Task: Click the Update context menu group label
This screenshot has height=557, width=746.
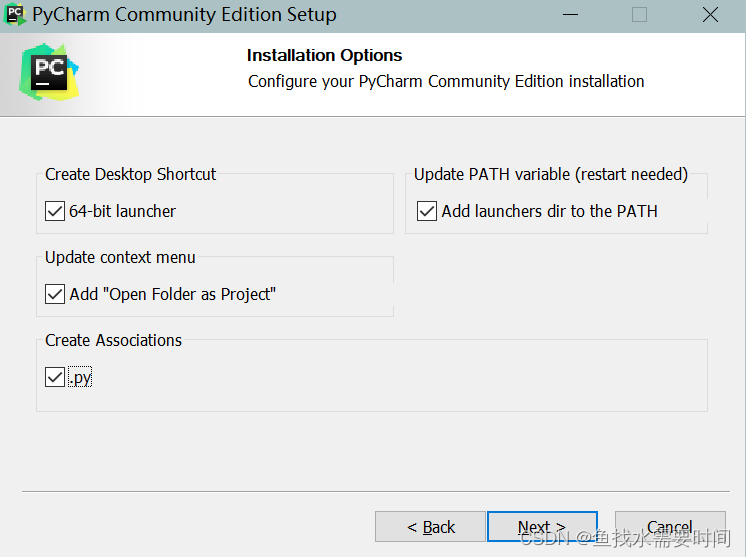Action: pyautogui.click(x=120, y=257)
